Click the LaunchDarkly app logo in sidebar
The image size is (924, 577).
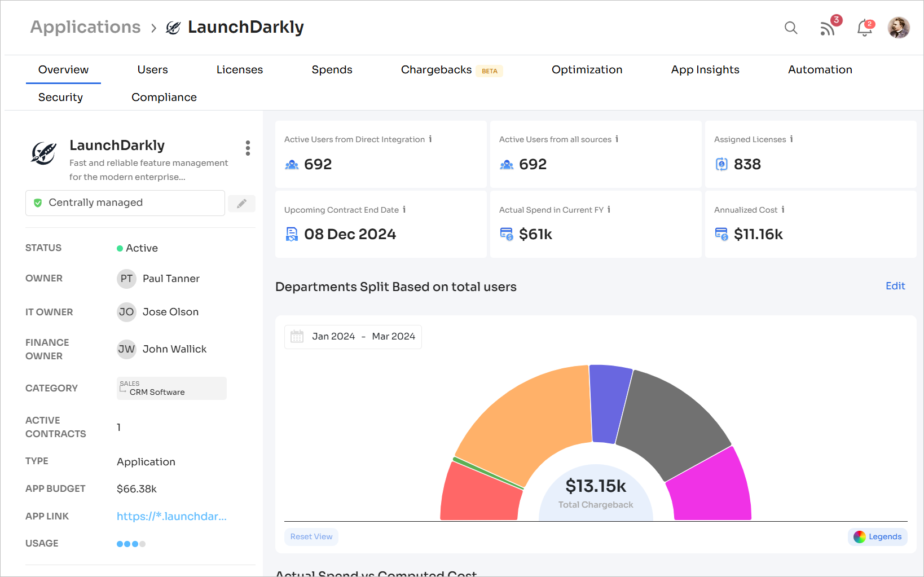(x=43, y=153)
